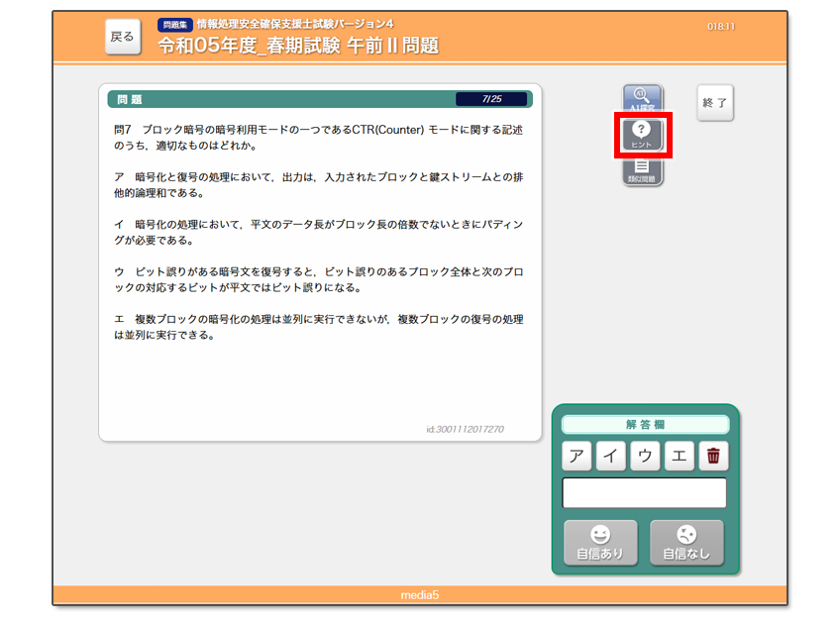The height and width of the screenshot is (622, 840).
Task: Click the media5 footer text
Action: pos(420,594)
